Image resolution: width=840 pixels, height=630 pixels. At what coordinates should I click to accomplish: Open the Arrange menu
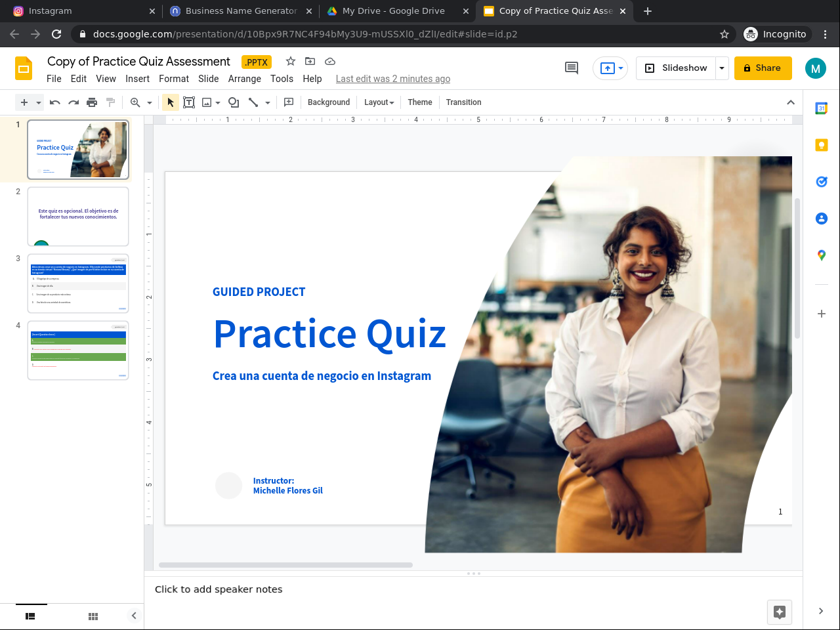245,79
